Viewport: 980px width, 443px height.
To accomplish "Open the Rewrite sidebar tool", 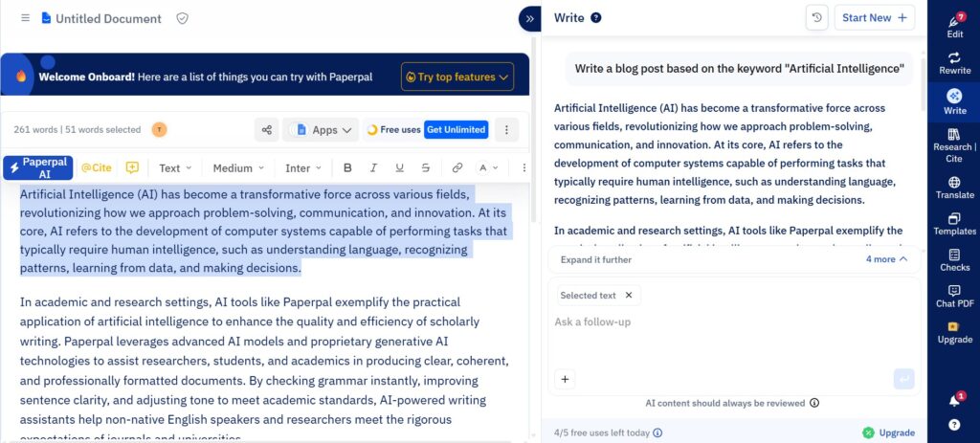I will pyautogui.click(x=954, y=63).
